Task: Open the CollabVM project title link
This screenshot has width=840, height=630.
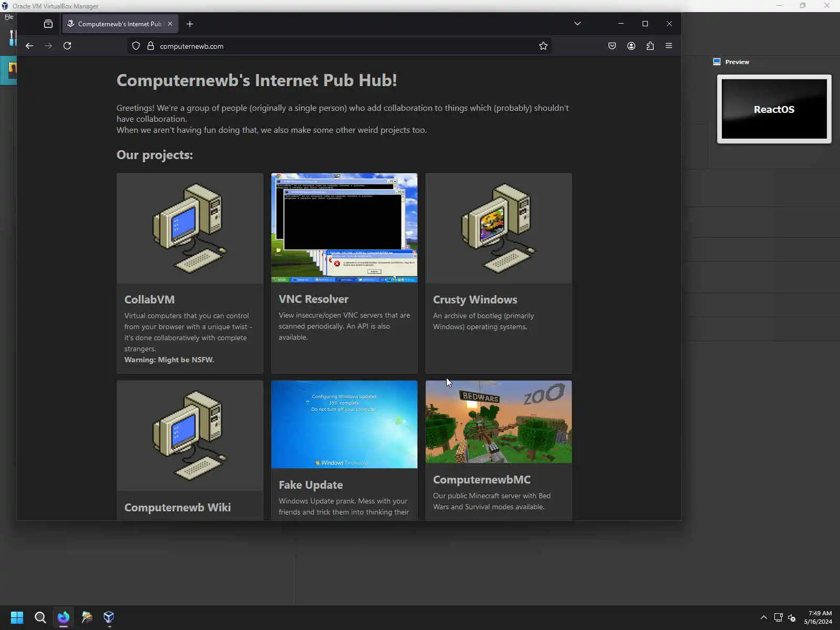Action: [150, 299]
